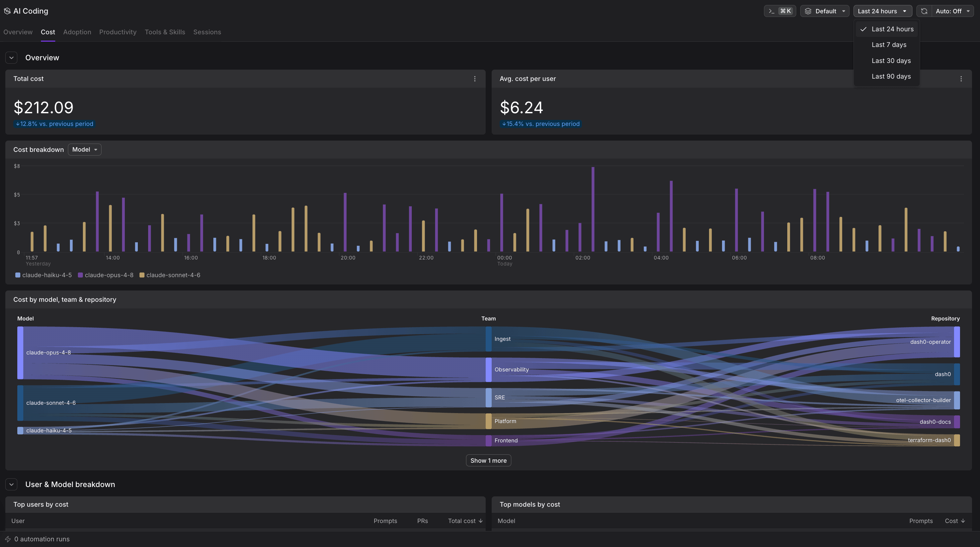Click the Total cost sort arrow
This screenshot has width=980, height=547.
480,521
